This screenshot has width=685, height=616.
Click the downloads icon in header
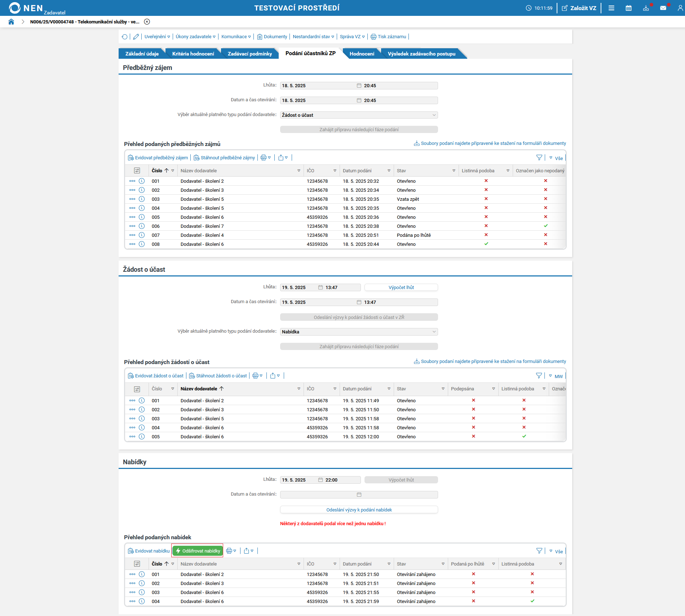click(646, 8)
